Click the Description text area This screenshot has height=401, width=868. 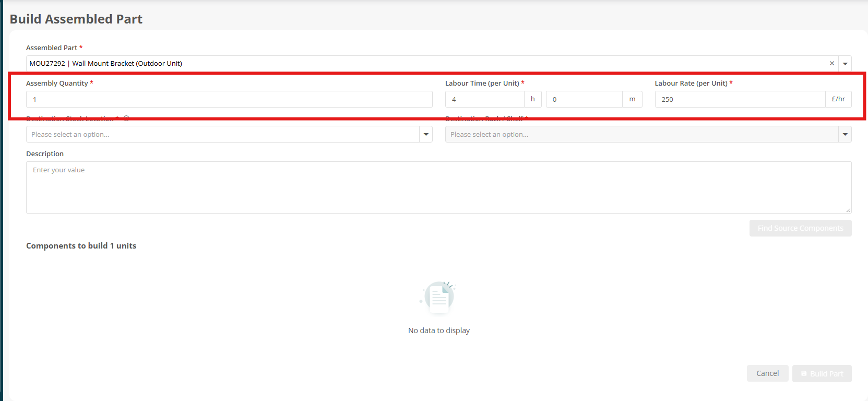pos(439,187)
